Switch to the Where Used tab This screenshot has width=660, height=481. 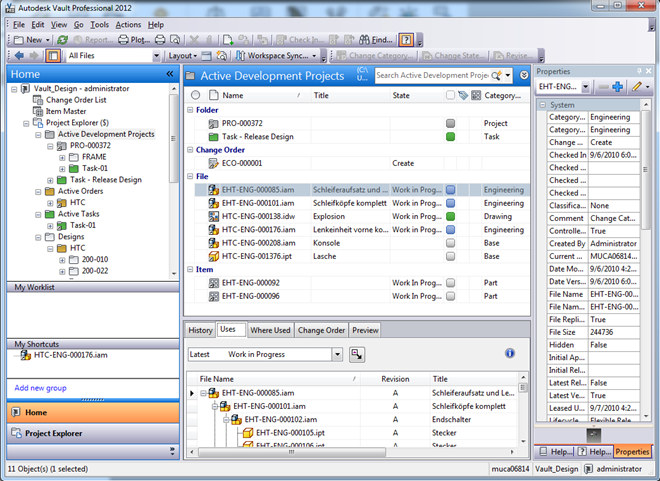[270, 330]
